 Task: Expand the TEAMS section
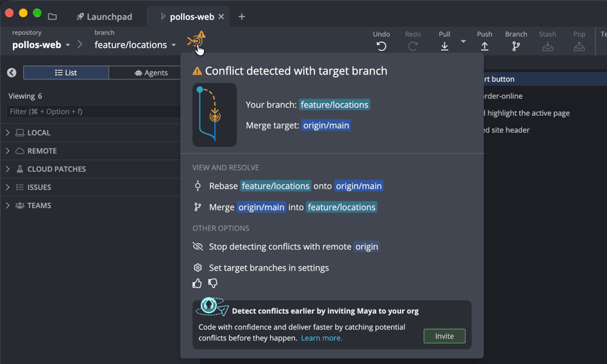(x=8, y=206)
